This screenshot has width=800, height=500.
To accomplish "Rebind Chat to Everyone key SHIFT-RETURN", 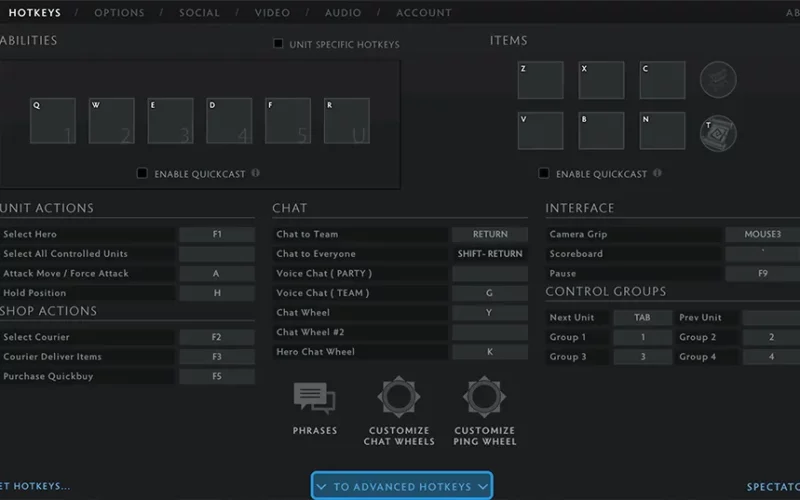I will click(490, 254).
